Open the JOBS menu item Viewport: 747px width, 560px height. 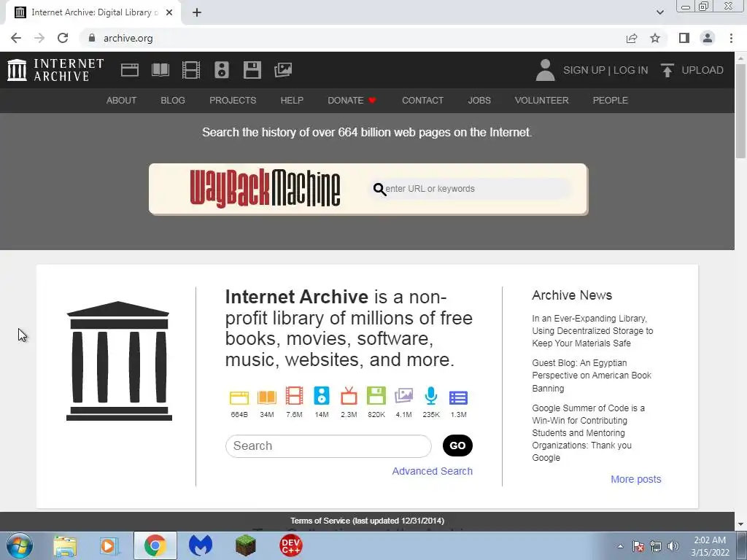[x=479, y=101]
